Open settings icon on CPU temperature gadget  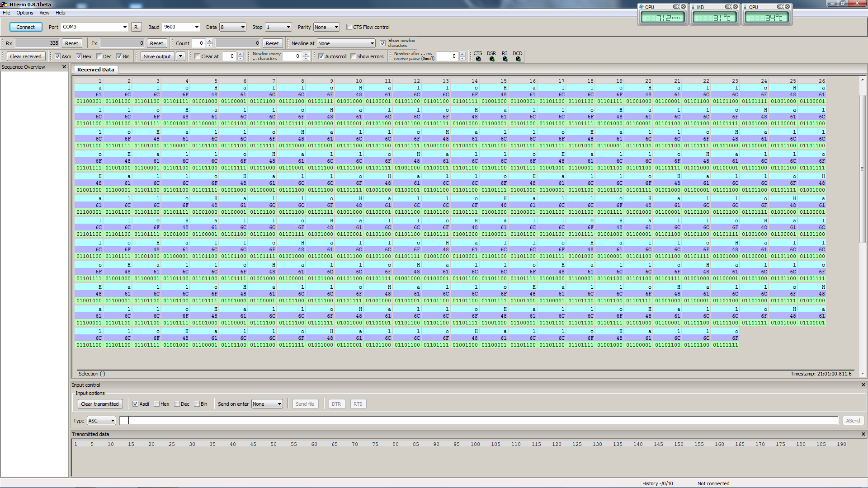(780, 7)
